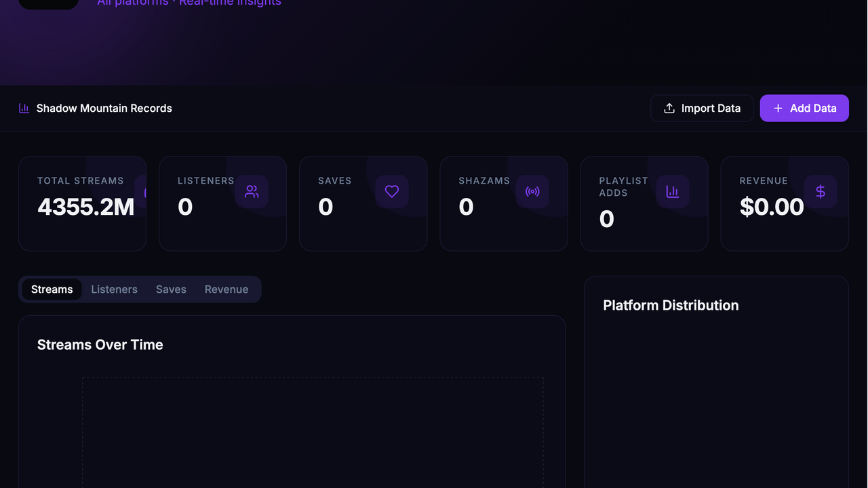Click the Shadow Mountain Records title
The height and width of the screenshot is (488, 868).
[x=104, y=108]
